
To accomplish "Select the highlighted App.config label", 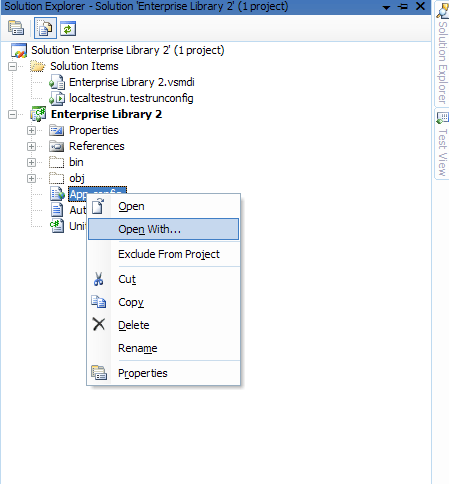I will click(97, 194).
